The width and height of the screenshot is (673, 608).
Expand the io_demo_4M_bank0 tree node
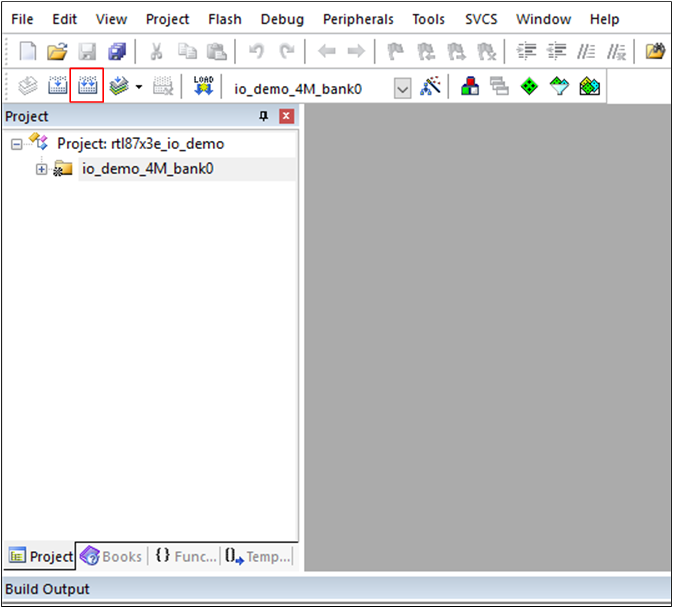point(41,169)
